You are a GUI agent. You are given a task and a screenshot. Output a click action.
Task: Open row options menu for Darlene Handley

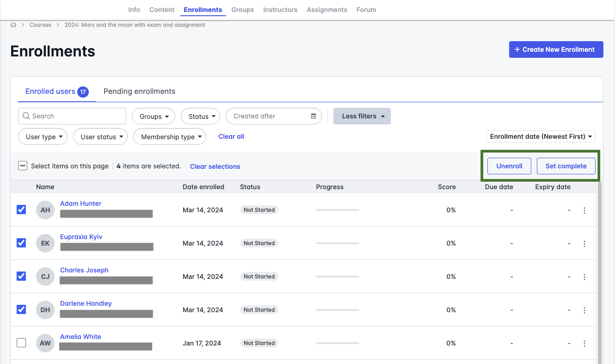click(x=584, y=310)
